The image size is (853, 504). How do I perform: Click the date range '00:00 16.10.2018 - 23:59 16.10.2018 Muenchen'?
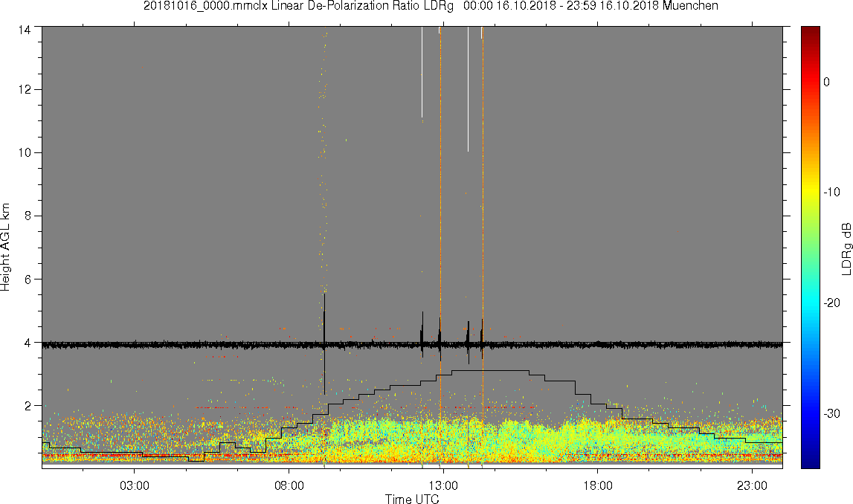[x=590, y=6]
